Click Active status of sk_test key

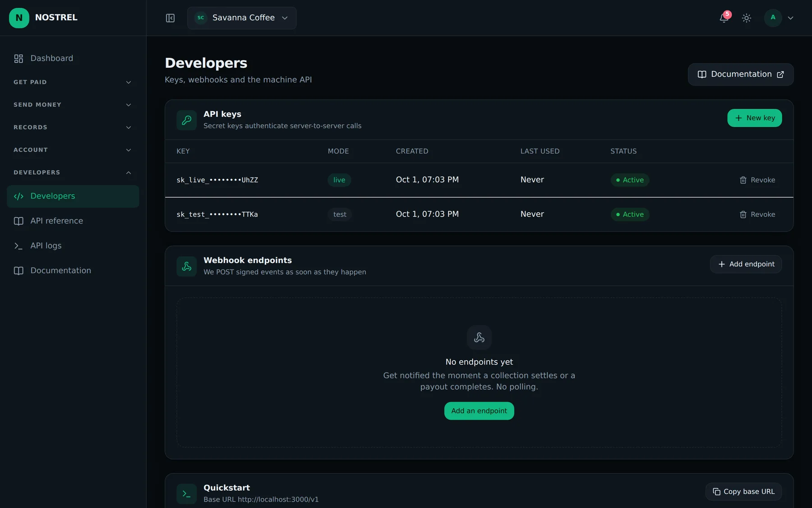[630, 214]
